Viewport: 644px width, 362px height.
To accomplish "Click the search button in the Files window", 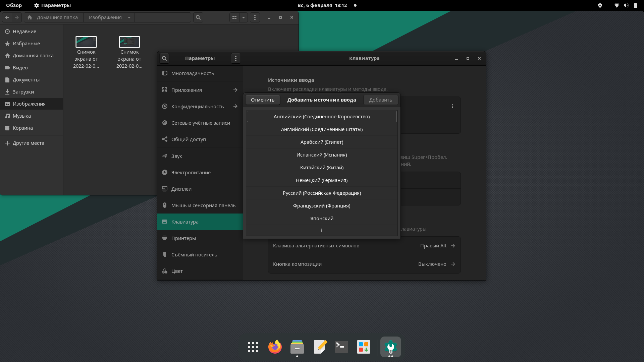I will click(x=198, y=17).
